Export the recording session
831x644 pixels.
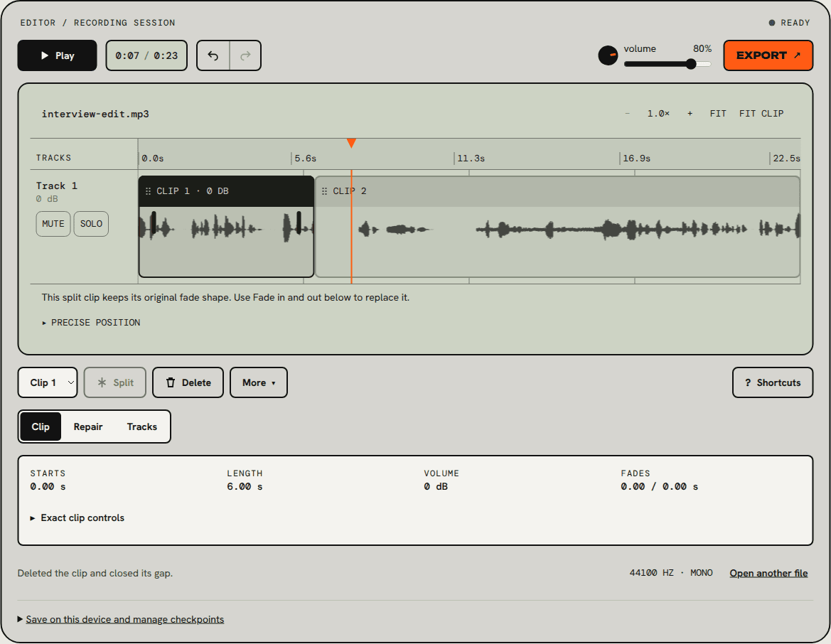(x=768, y=55)
